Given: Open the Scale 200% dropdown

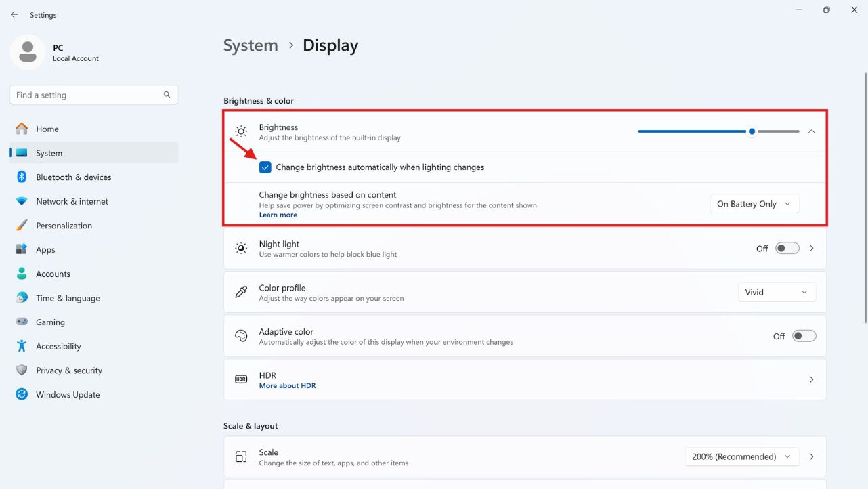Looking at the screenshot, I should pos(741,457).
